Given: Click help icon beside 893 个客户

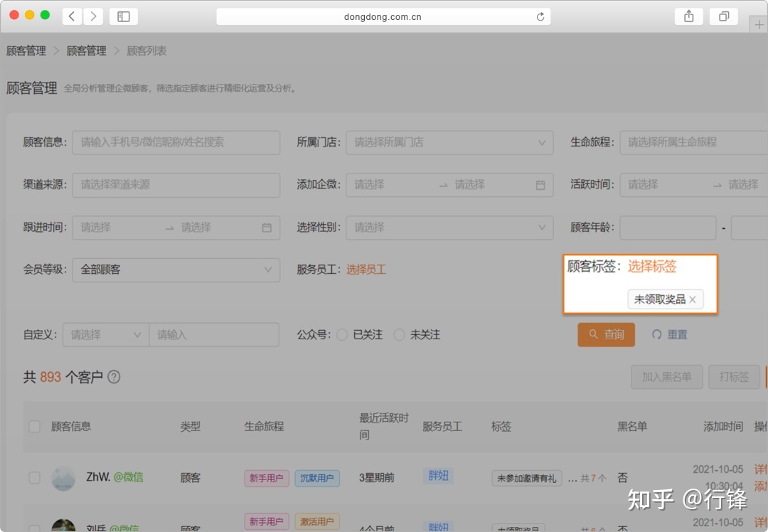Looking at the screenshot, I should [x=114, y=377].
